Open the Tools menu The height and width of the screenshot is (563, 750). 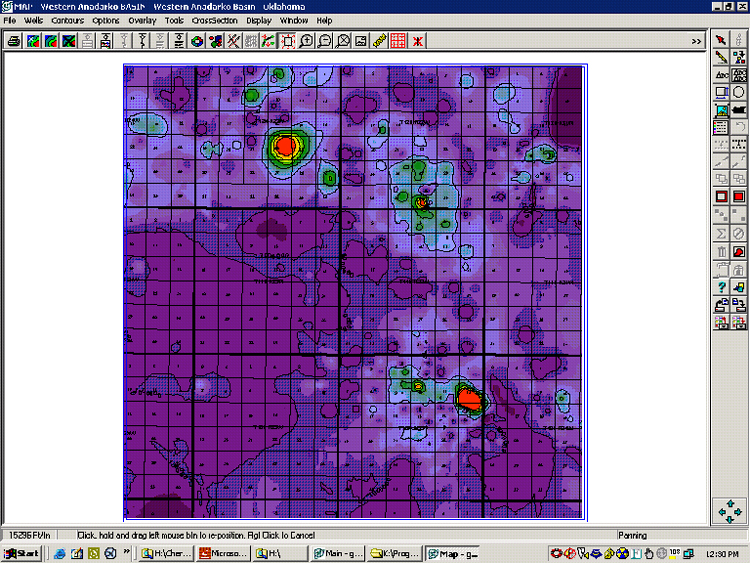pyautogui.click(x=174, y=21)
